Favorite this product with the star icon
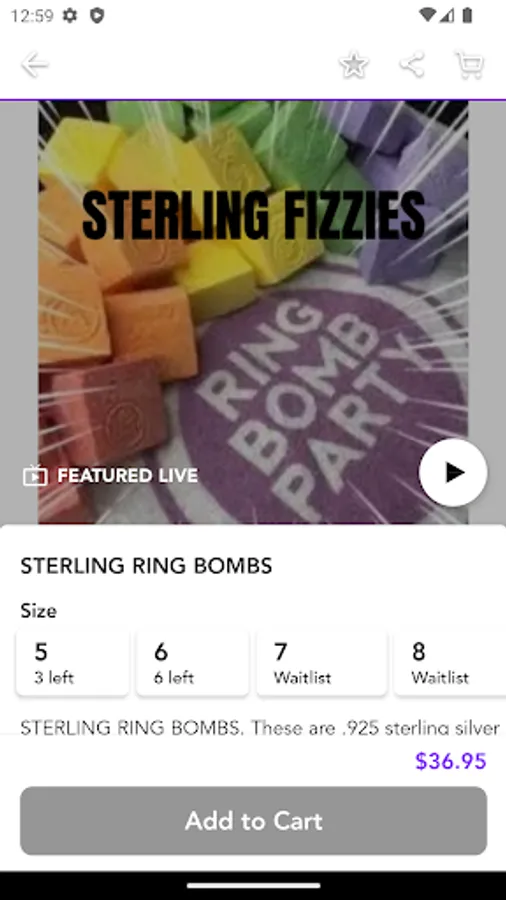Viewport: 506px width, 900px height. [354, 64]
